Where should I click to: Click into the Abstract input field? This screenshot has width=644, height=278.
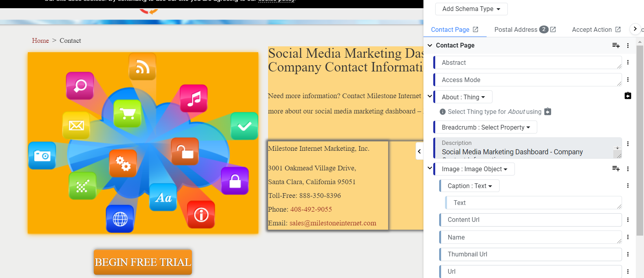[x=528, y=62]
